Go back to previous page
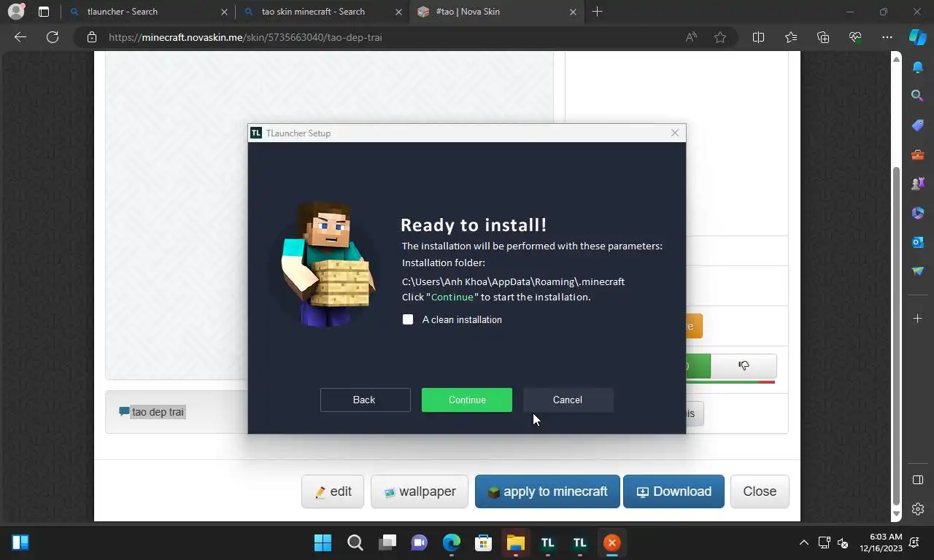This screenshot has height=560, width=934. click(20, 37)
